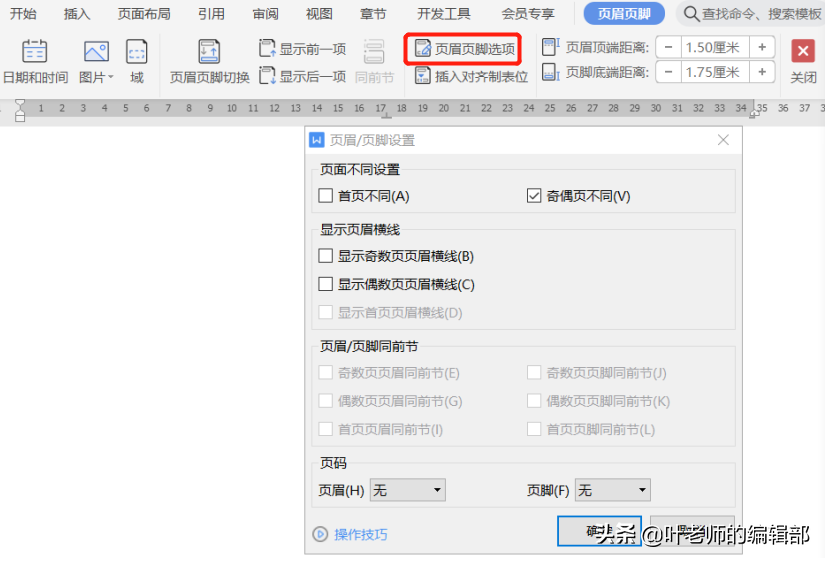The width and height of the screenshot is (825, 561).
Task: Click the tab stop marker near 17
Action: click(387, 115)
